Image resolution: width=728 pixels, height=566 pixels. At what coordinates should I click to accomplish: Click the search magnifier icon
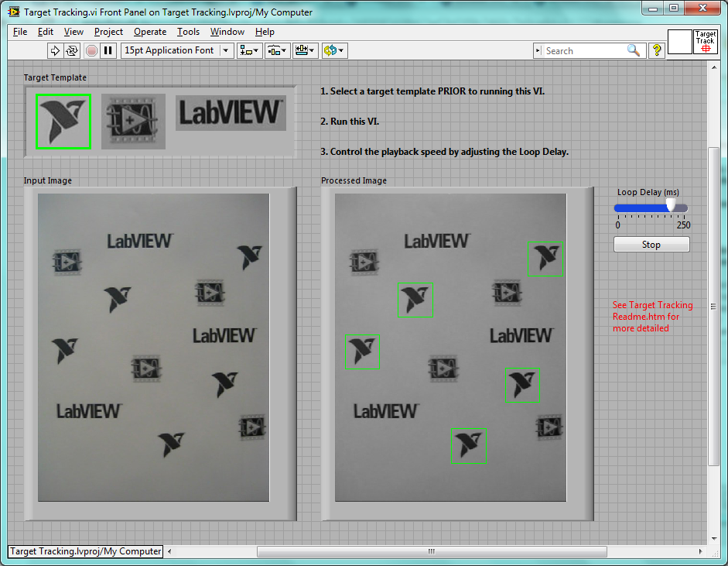click(634, 50)
